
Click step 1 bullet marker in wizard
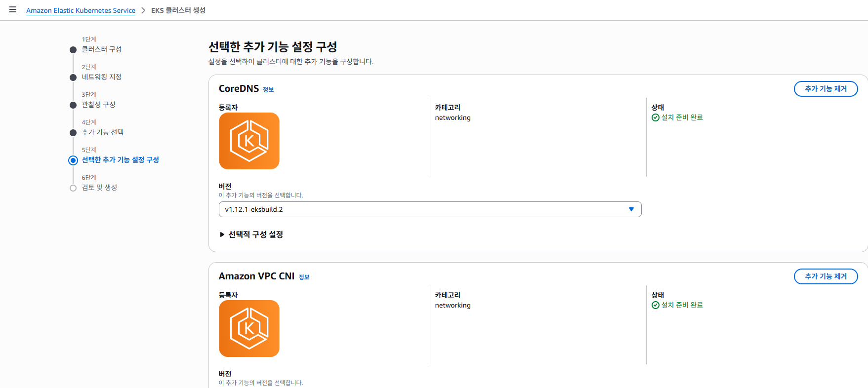pos(73,50)
